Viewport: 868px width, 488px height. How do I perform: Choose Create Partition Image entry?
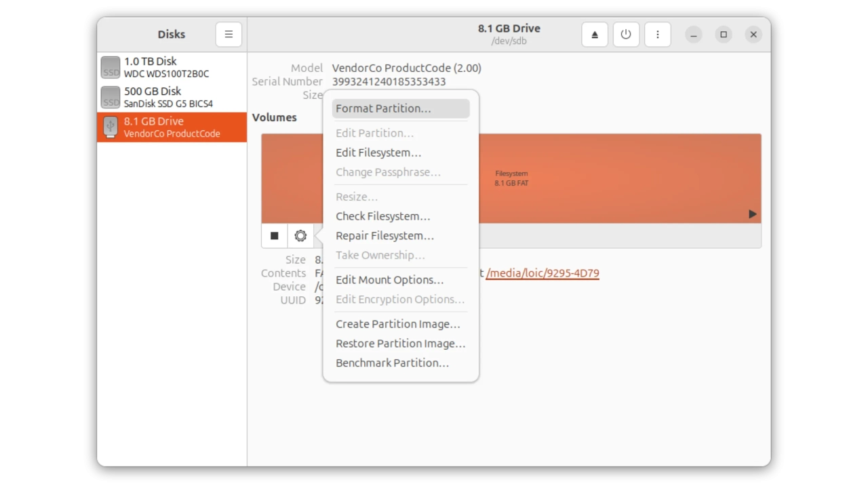coord(397,324)
